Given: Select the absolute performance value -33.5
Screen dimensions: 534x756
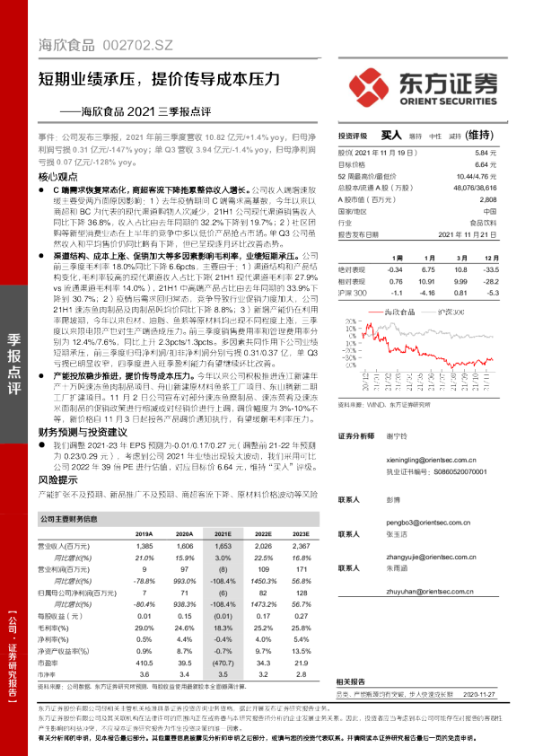Looking at the screenshot, I should [492, 270].
